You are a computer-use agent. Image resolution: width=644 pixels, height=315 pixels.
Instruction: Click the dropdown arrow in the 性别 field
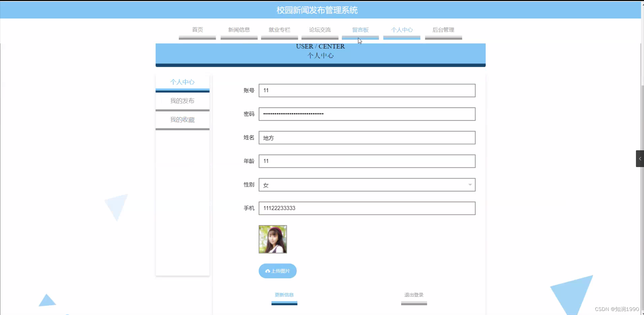click(470, 185)
